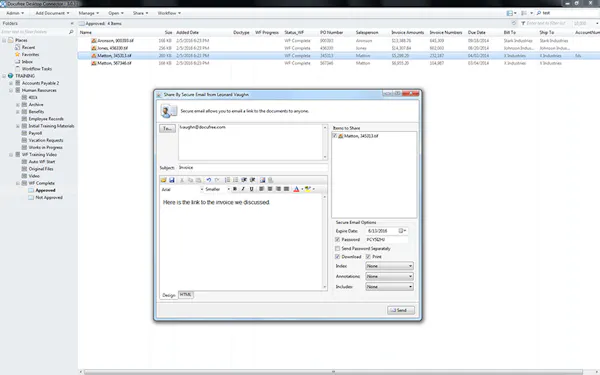The height and width of the screenshot is (375, 600).
Task: Switch to the HTML tab in editor
Action: coord(186,295)
